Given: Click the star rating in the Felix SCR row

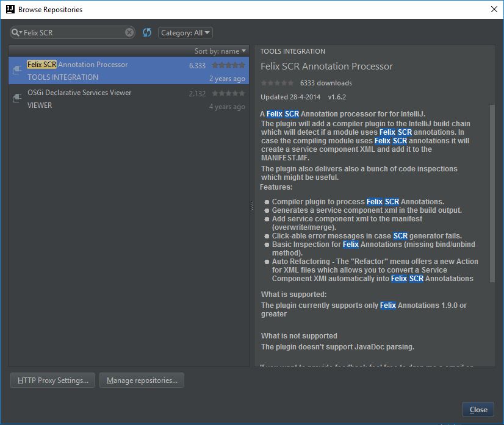Looking at the screenshot, I should (228, 65).
